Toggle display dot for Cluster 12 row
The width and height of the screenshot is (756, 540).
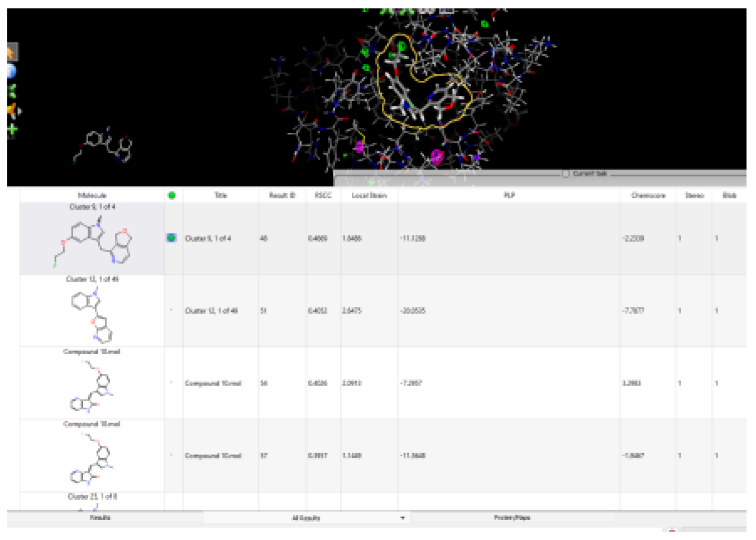click(173, 308)
